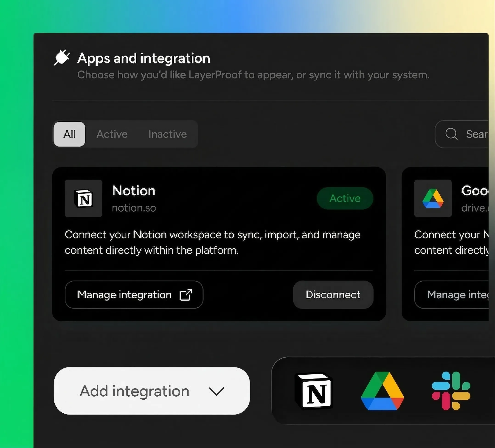Image resolution: width=495 pixels, height=448 pixels.
Task: Click the Notion icon in the bottom icon strip
Action: pyautogui.click(x=314, y=392)
